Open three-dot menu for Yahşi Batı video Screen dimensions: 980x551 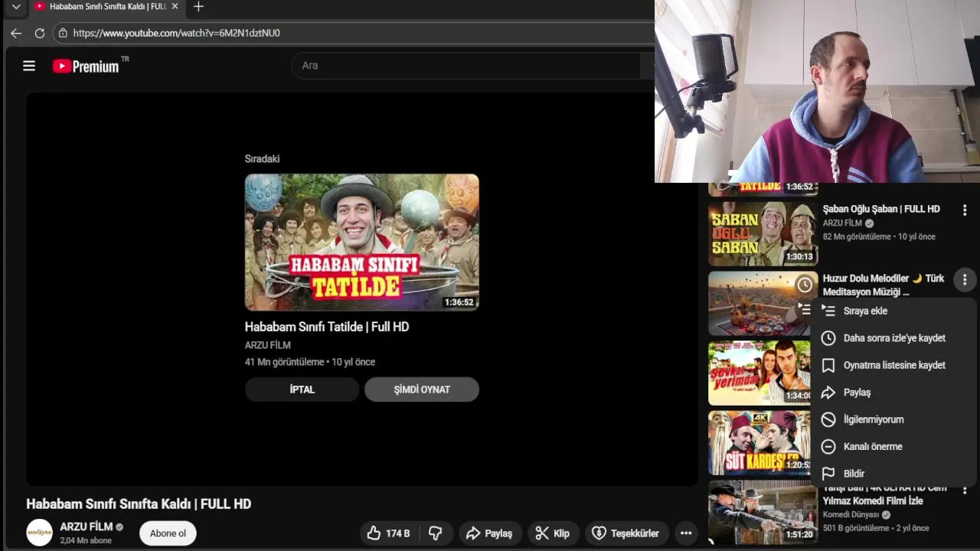[965, 490]
